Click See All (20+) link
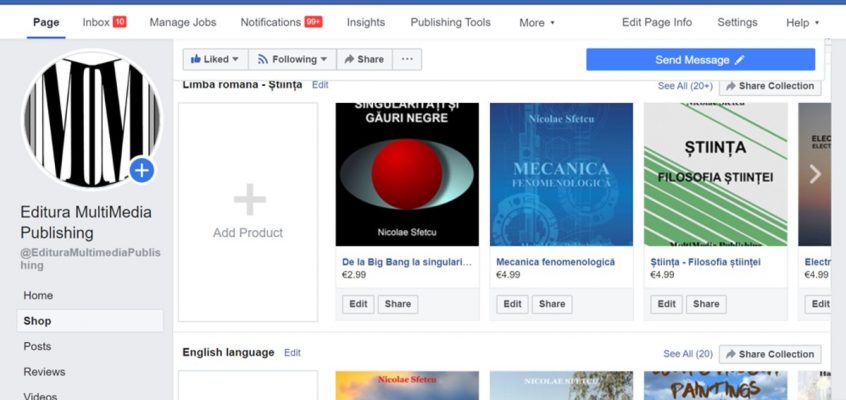Image resolution: width=846 pixels, height=400 pixels. [685, 86]
